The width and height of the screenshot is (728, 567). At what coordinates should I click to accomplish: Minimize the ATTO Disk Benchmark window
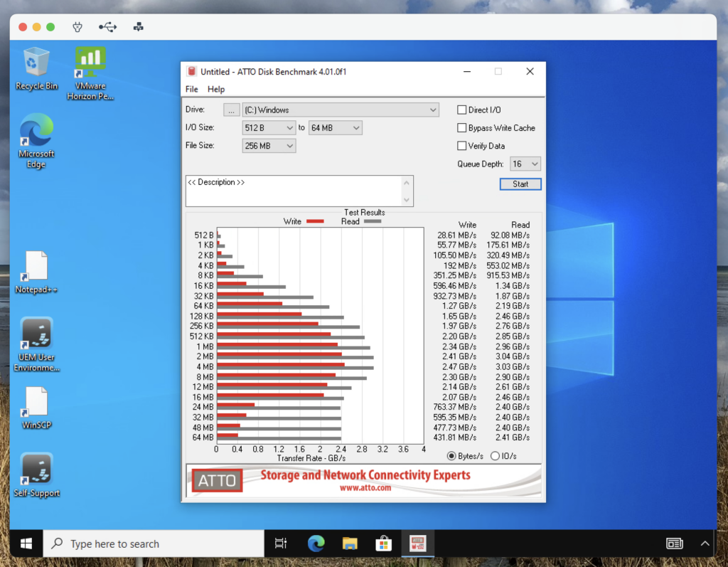click(467, 72)
